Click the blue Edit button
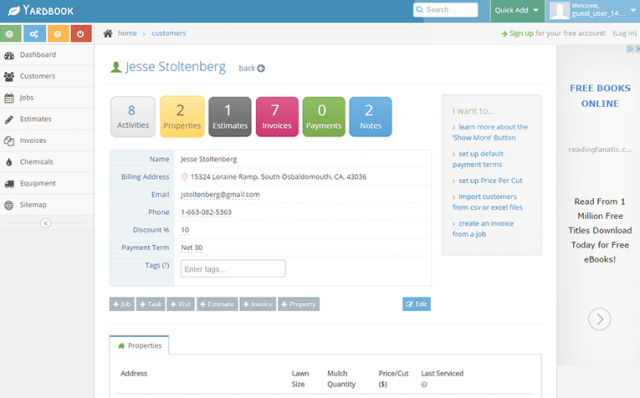 tap(416, 304)
